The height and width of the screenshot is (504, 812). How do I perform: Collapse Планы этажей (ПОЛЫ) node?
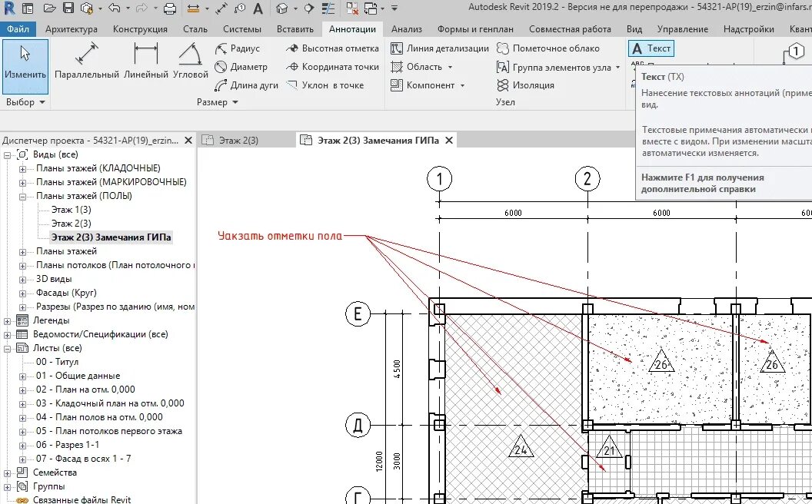click(x=23, y=197)
